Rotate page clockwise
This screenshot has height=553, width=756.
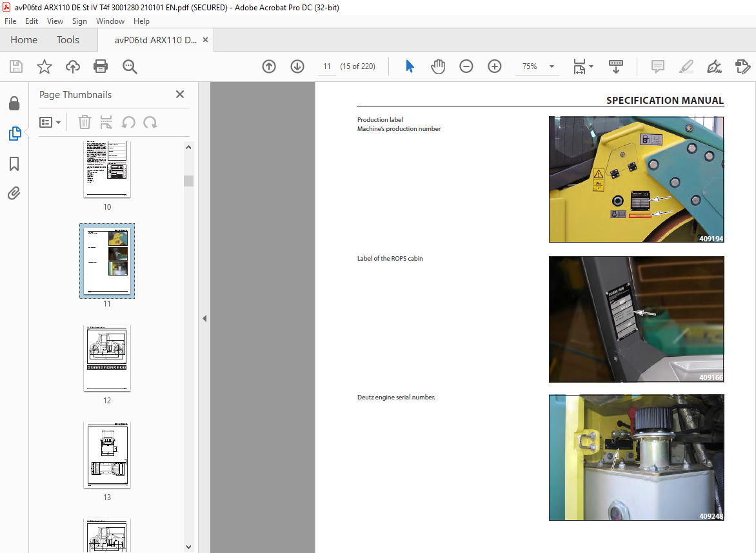[x=150, y=123]
